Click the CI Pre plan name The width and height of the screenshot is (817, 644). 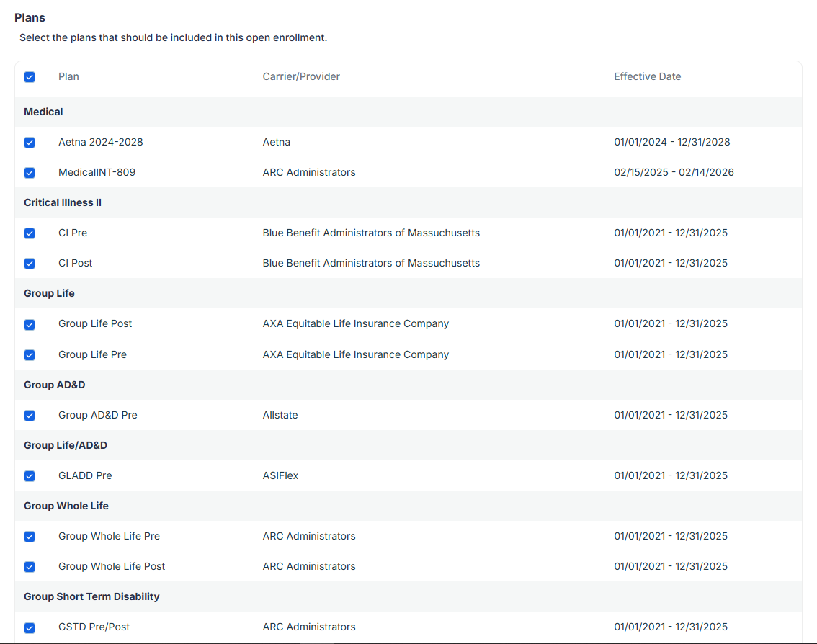point(73,233)
